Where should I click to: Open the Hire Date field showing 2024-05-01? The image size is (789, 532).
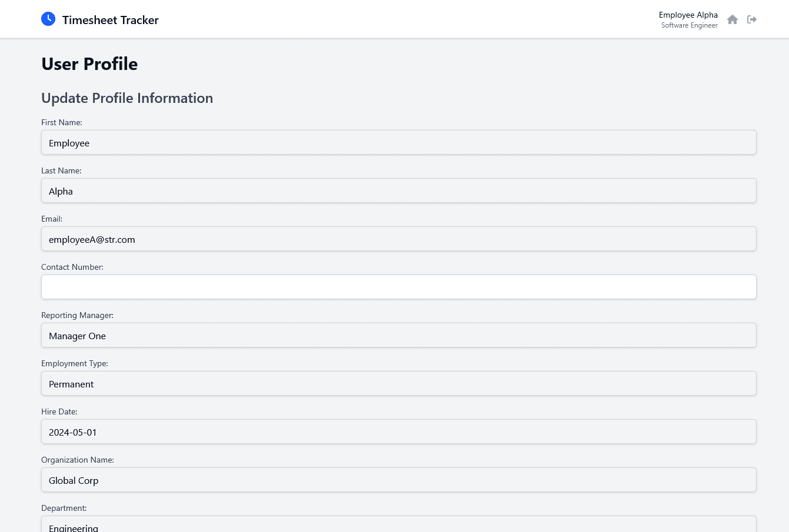point(398,431)
